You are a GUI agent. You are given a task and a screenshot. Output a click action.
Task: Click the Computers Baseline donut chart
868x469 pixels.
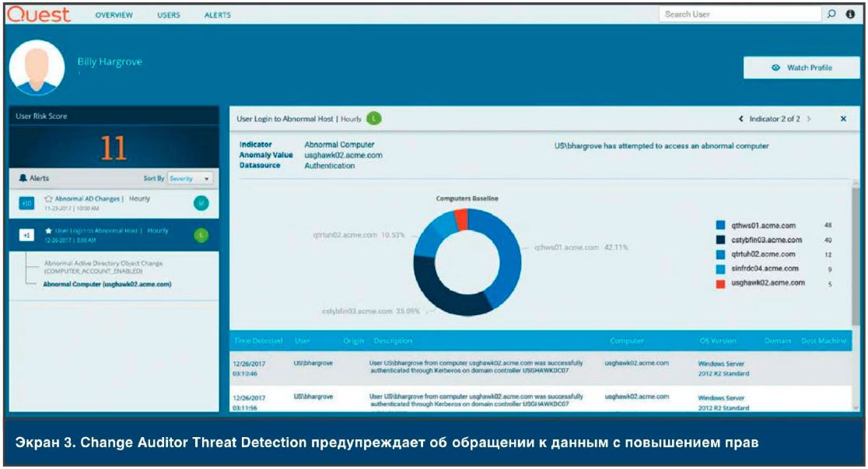(467, 262)
